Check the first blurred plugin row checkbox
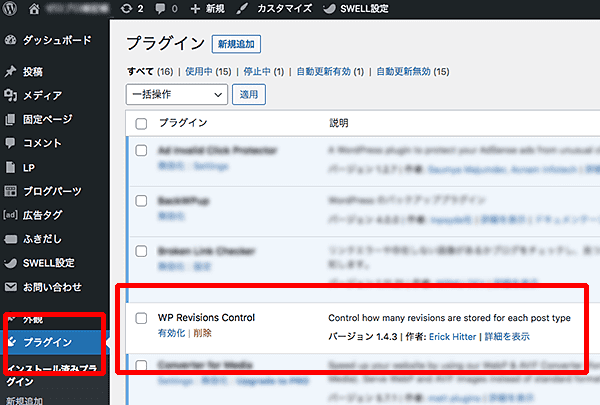 tap(141, 150)
